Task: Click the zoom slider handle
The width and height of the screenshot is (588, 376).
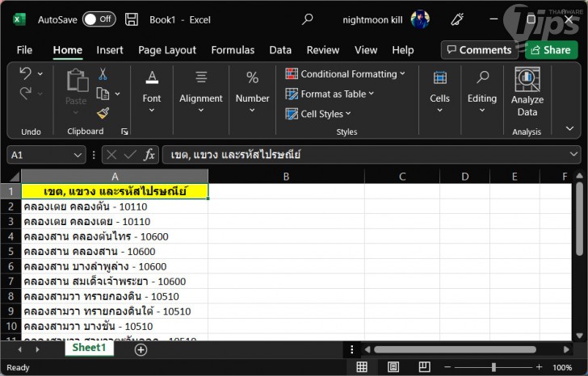Action: pyautogui.click(x=493, y=367)
